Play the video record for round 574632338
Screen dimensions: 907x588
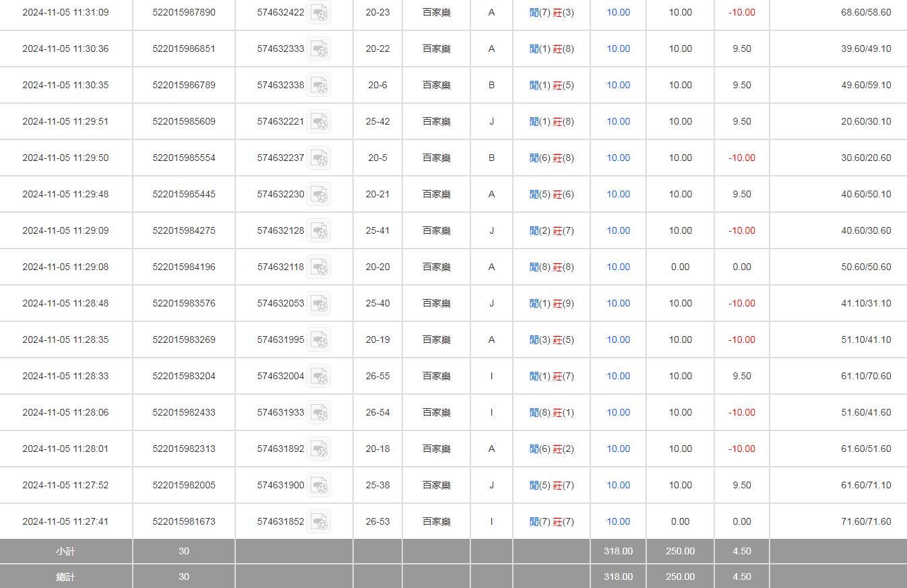[319, 86]
